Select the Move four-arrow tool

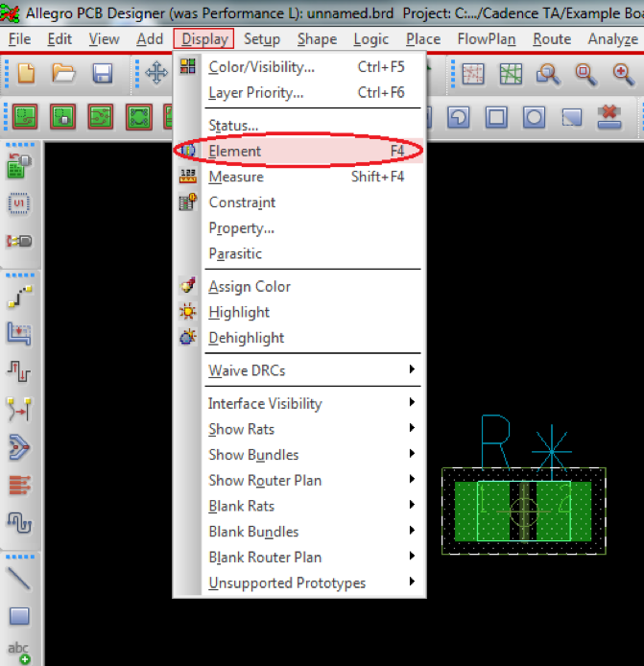(x=156, y=73)
